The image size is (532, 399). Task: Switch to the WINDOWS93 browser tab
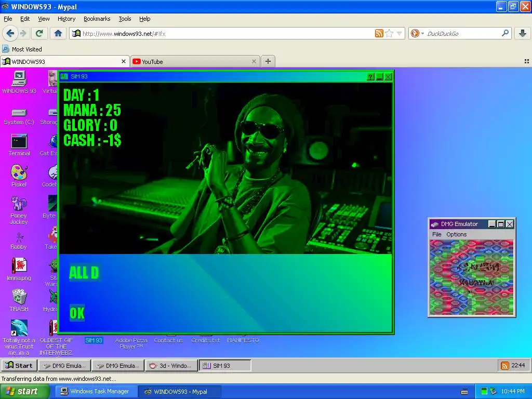[65, 61]
